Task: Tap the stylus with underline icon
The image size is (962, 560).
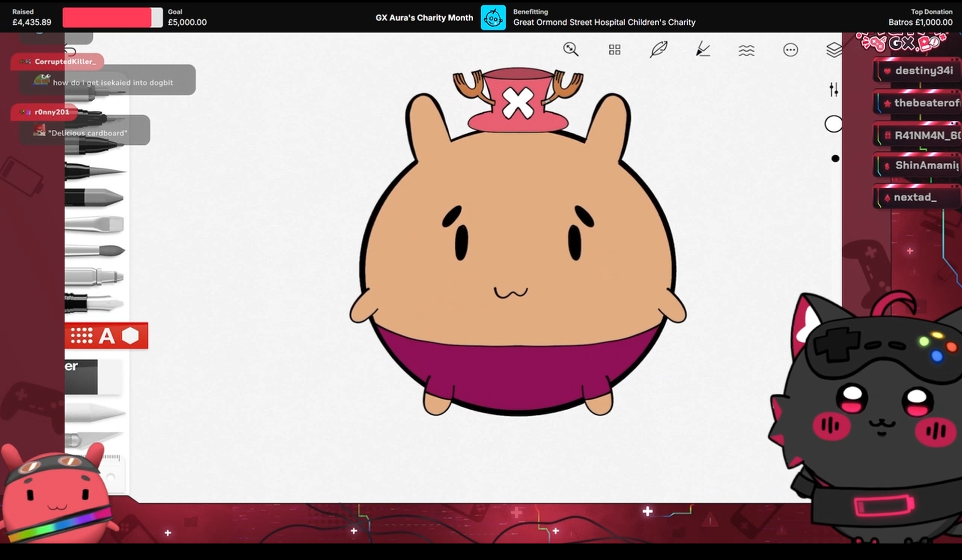Action: click(703, 49)
